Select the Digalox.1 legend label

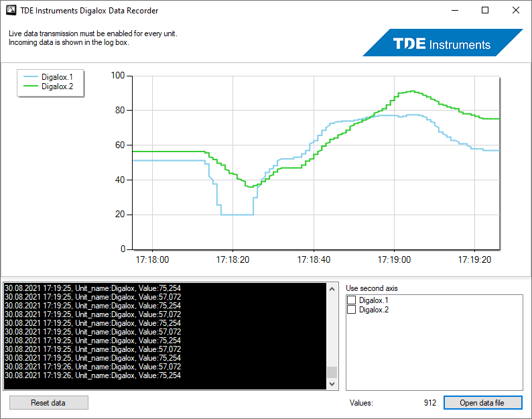point(57,77)
